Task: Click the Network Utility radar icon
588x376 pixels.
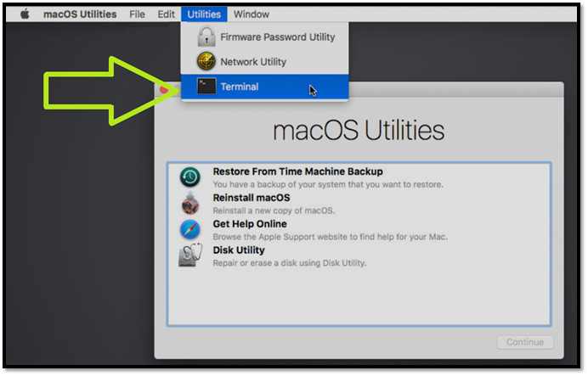Action: tap(206, 61)
